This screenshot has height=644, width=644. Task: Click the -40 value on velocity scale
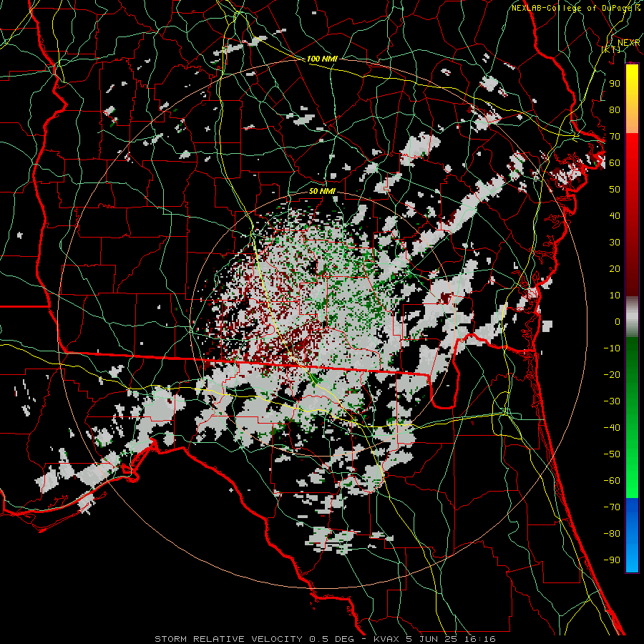(612, 428)
